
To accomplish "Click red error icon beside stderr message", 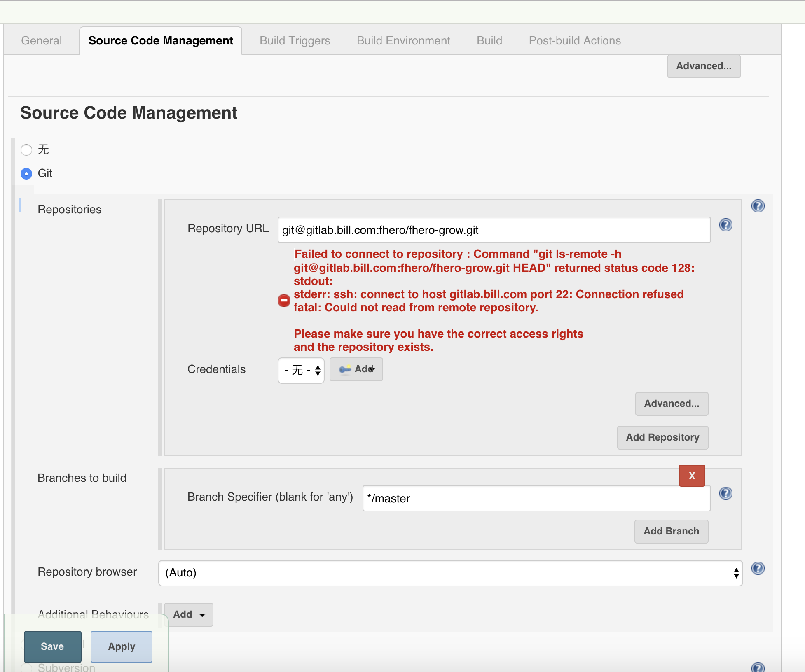I will point(284,301).
